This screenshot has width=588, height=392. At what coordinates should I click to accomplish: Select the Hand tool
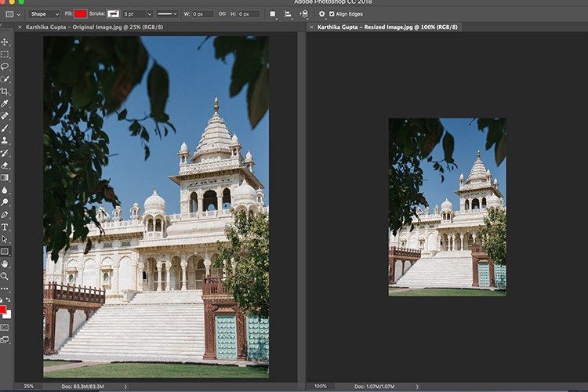click(x=5, y=264)
